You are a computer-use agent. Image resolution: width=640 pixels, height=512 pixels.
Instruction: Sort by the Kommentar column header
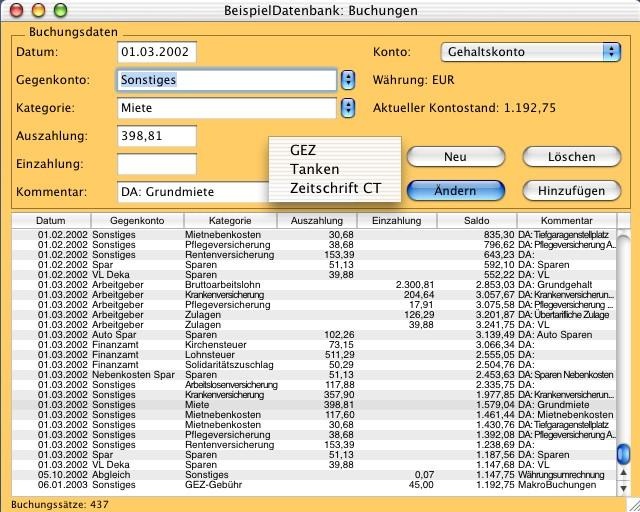(x=567, y=220)
